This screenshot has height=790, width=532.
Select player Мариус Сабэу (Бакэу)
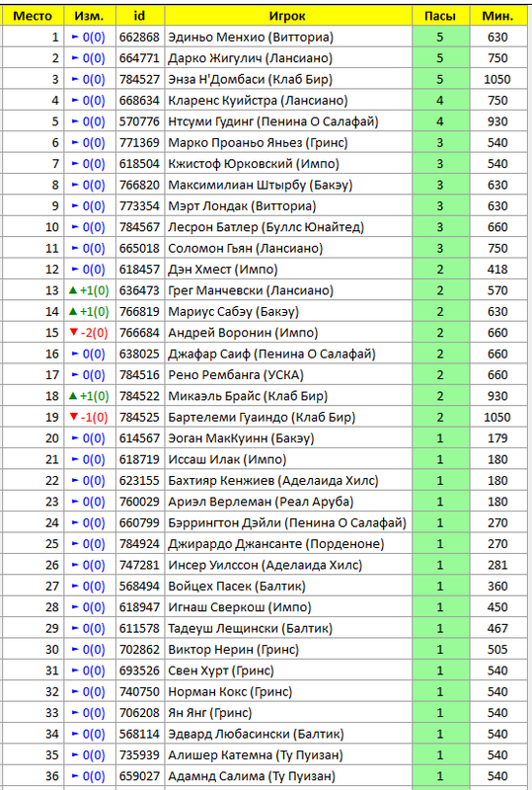click(233, 312)
